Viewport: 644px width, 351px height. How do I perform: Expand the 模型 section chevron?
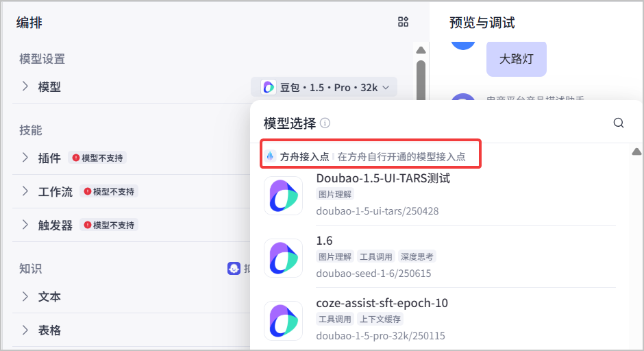25,86
